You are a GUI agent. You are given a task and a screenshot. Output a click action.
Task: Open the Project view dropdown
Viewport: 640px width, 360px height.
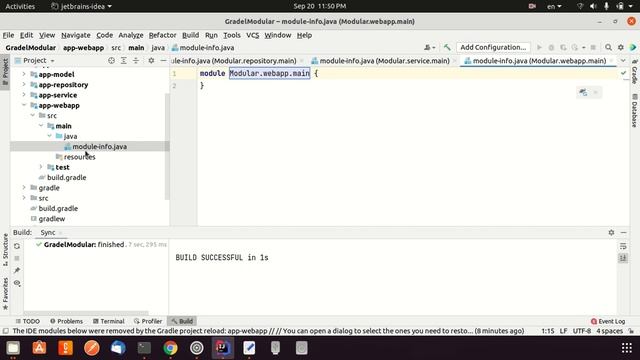pos(35,60)
